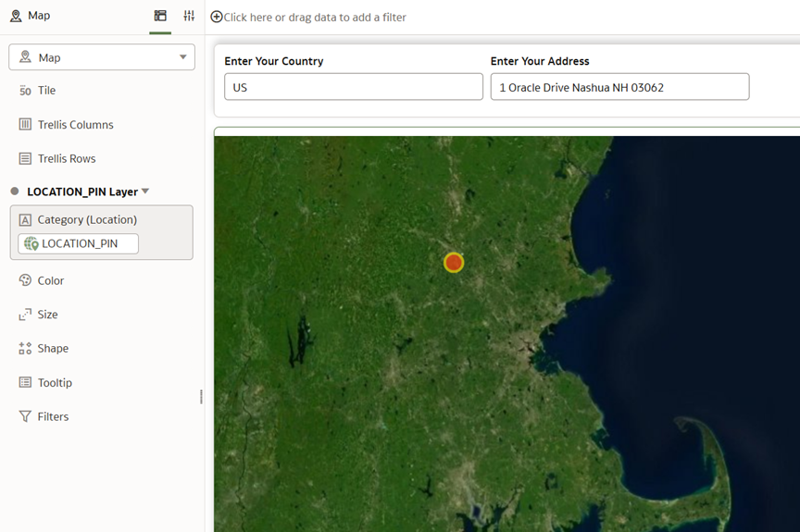Click the Trellis Rows label
Viewport: 800px width, 532px height.
click(x=67, y=158)
